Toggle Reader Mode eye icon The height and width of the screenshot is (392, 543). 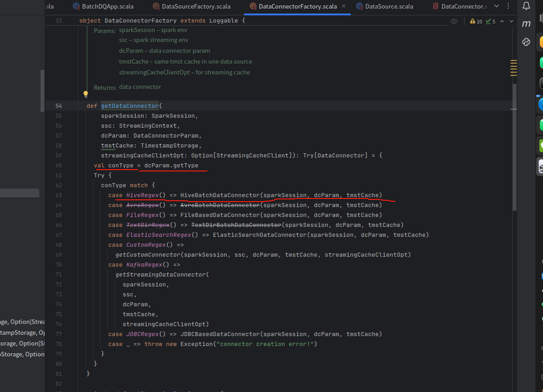[454, 21]
